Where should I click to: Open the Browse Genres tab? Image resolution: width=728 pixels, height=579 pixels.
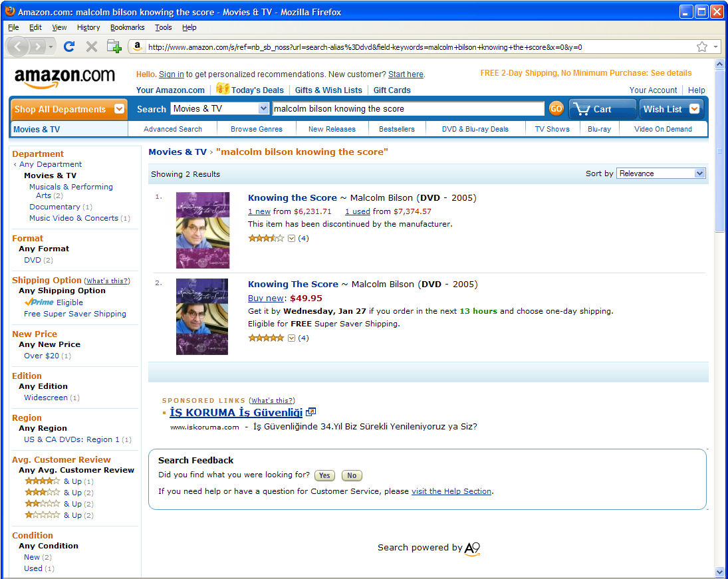[x=256, y=129]
